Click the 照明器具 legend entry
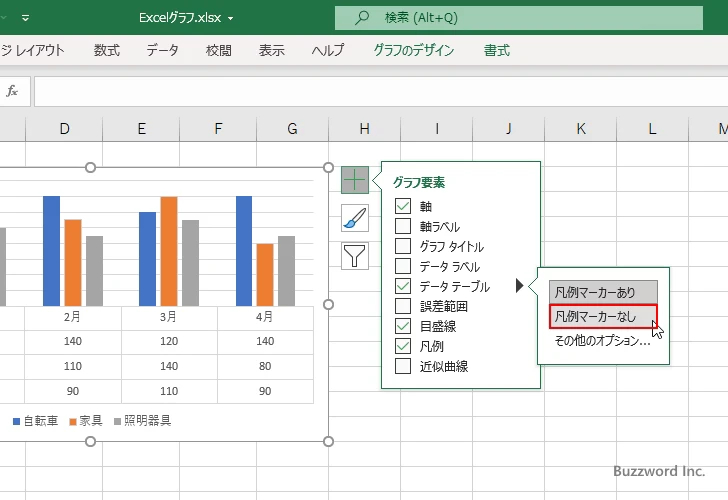728x500 pixels. [x=143, y=421]
